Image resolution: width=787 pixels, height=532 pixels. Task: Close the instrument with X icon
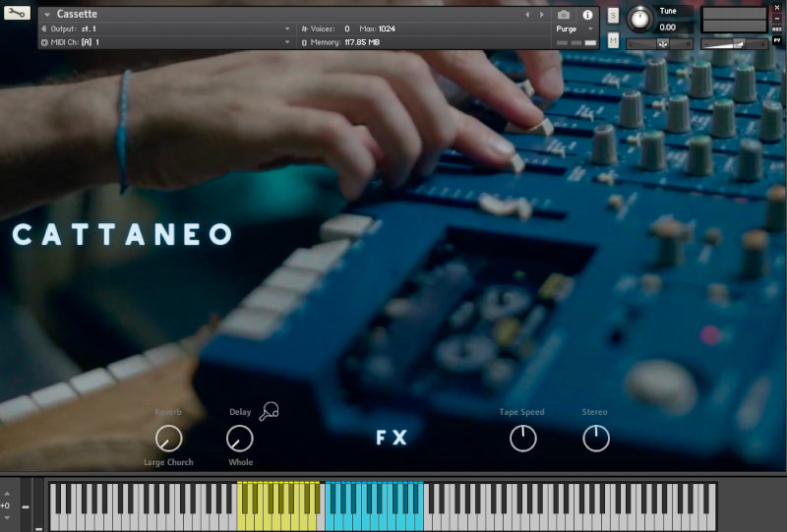[777, 8]
